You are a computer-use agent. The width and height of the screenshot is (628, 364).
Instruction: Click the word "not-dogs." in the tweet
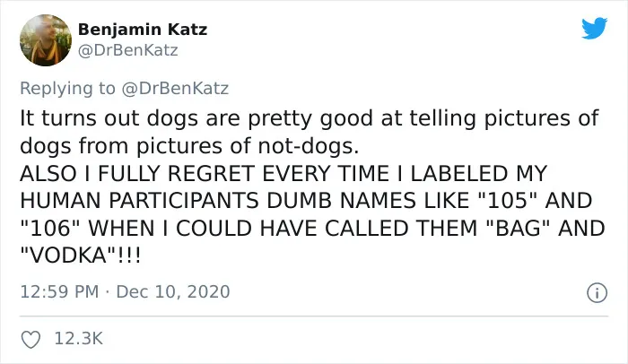point(309,146)
